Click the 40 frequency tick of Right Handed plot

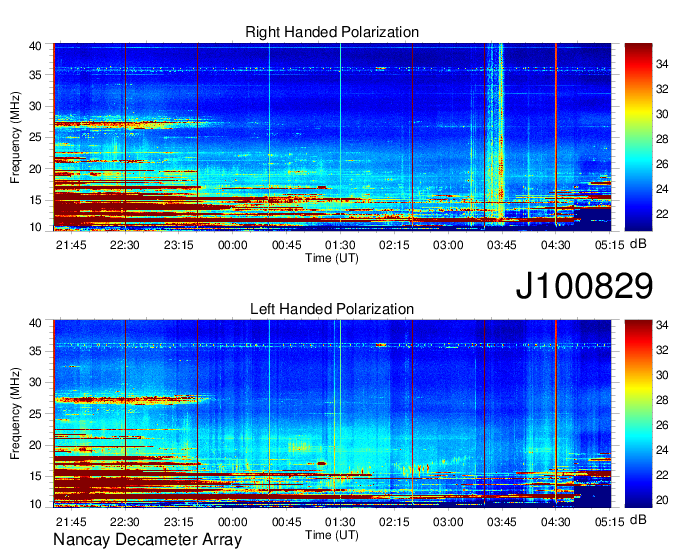coord(35,46)
